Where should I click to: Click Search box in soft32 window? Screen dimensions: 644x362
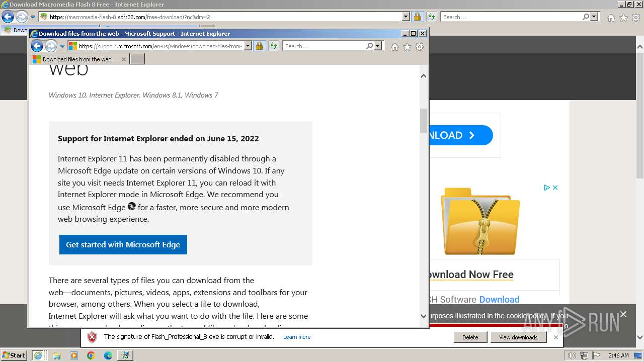point(511,17)
